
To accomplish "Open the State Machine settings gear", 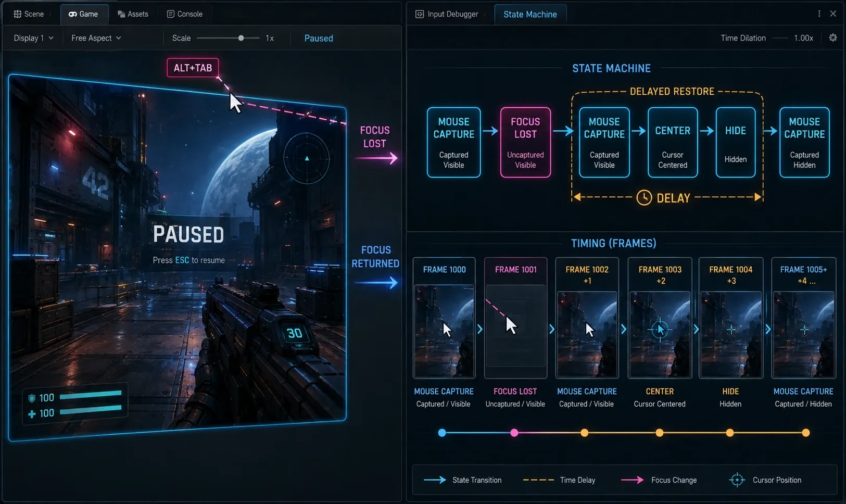I will (833, 37).
